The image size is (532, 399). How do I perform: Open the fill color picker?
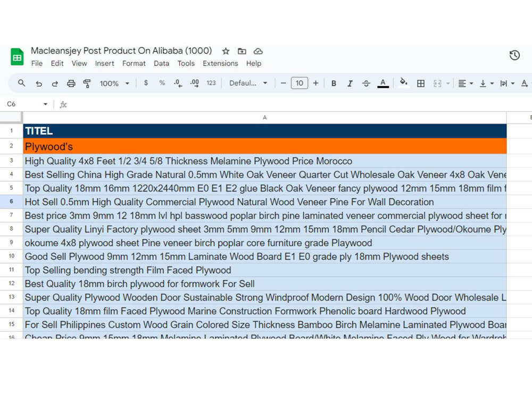point(403,83)
